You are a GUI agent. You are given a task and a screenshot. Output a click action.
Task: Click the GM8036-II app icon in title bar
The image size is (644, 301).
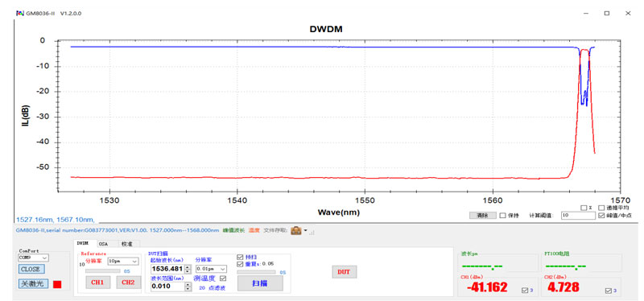click(19, 13)
